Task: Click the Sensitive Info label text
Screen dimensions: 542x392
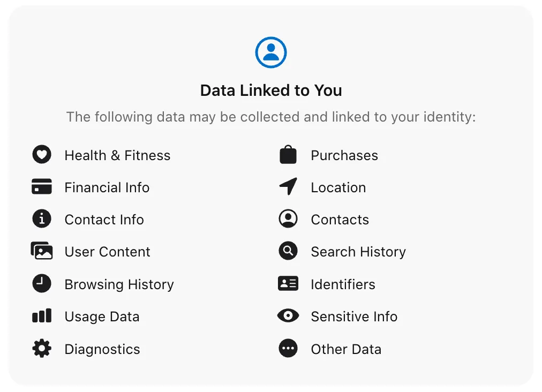Action: (x=354, y=316)
